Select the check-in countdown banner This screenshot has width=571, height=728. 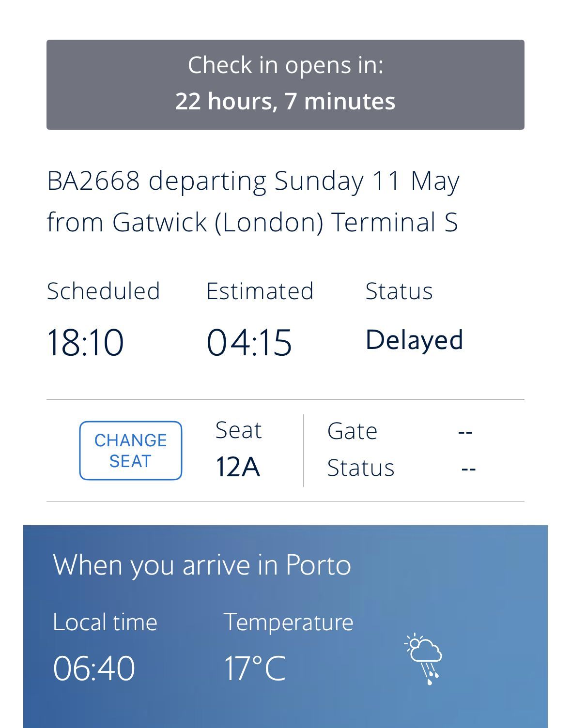285,85
